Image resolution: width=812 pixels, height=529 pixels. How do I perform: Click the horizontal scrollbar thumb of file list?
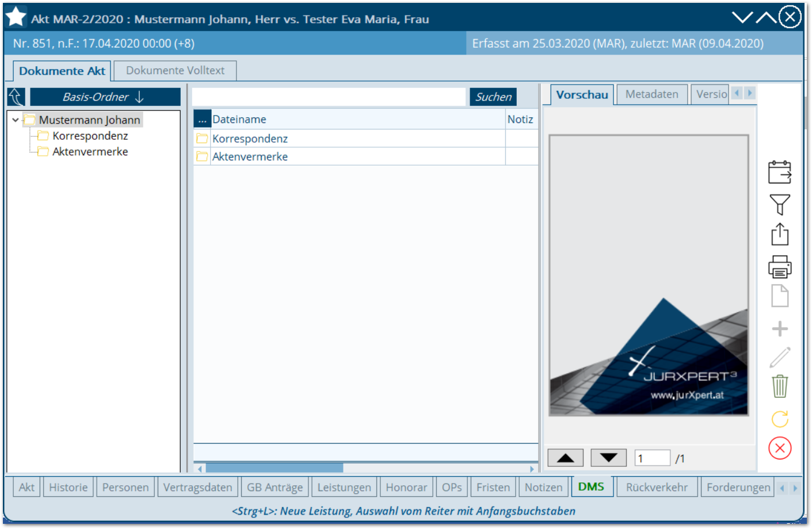(x=274, y=469)
